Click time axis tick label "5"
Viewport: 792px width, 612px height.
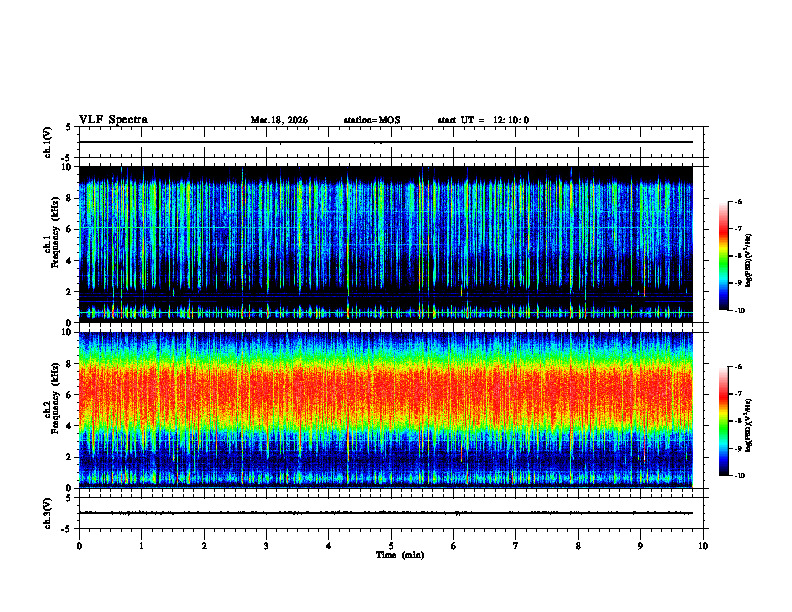[x=391, y=546]
